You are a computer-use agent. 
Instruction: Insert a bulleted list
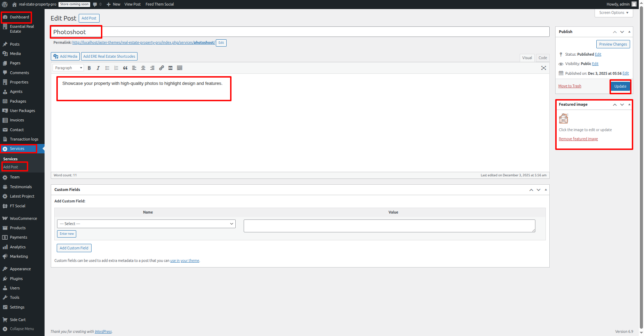[107, 68]
